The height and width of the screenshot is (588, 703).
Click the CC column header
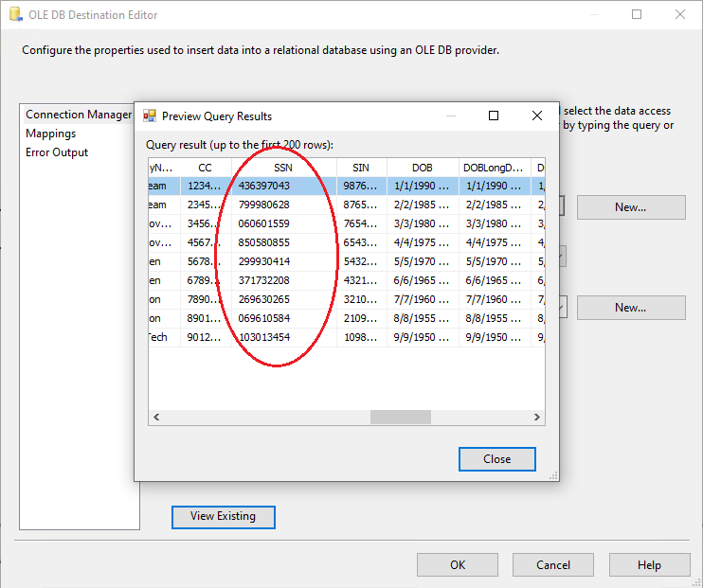(x=206, y=168)
